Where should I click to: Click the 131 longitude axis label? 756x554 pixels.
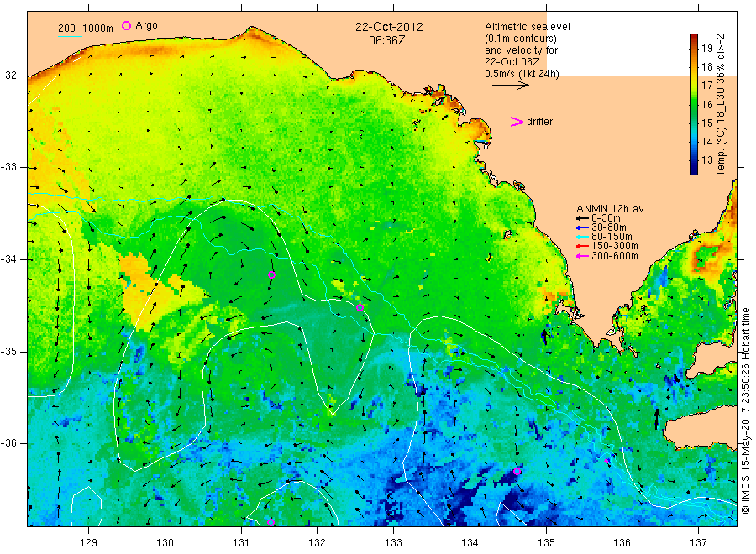241,543
